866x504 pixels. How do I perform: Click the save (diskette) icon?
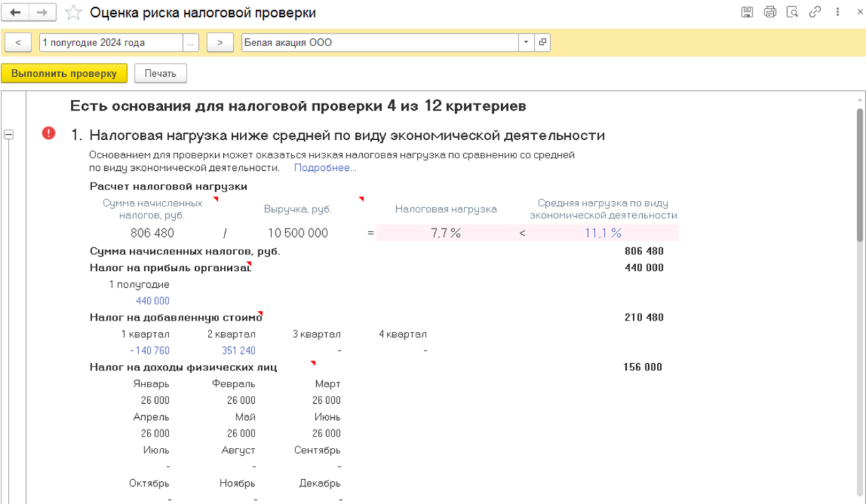[748, 12]
